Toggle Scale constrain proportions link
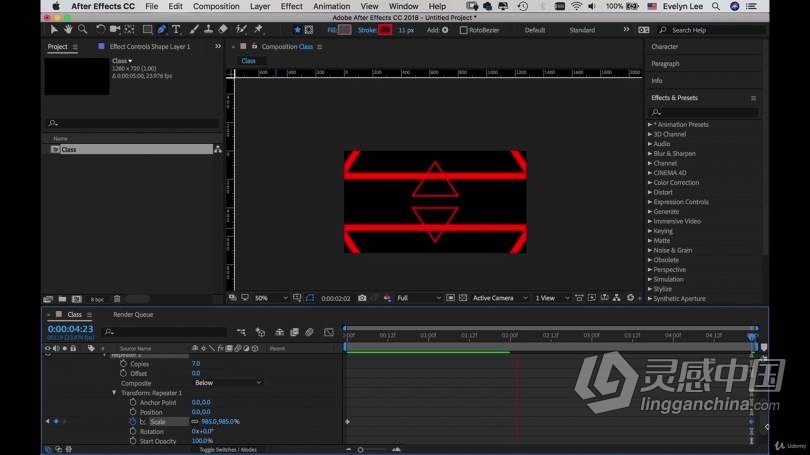Screen dimensions: 810x455 [x=195, y=422]
